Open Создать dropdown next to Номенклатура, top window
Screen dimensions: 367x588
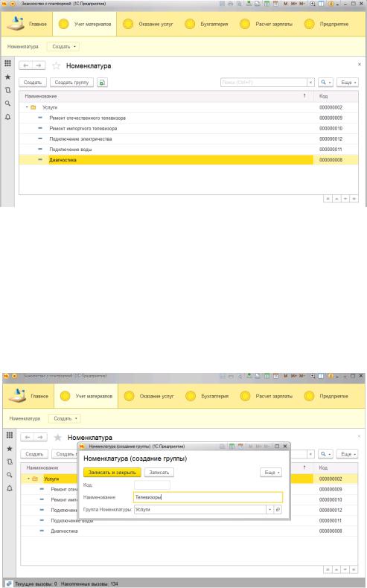pyautogui.click(x=63, y=47)
